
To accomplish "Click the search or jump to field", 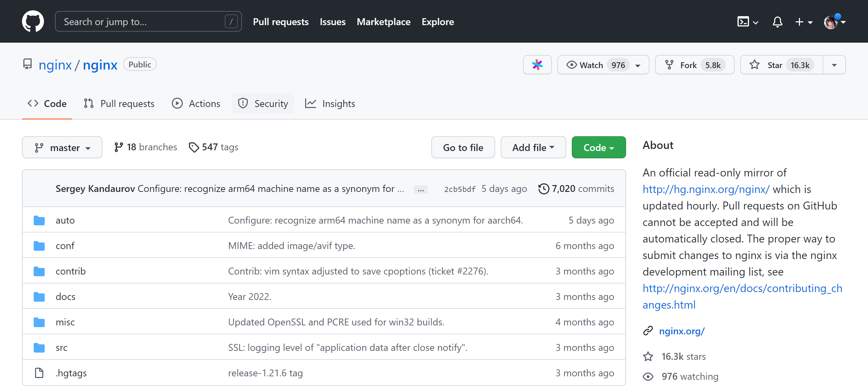I will coord(144,21).
